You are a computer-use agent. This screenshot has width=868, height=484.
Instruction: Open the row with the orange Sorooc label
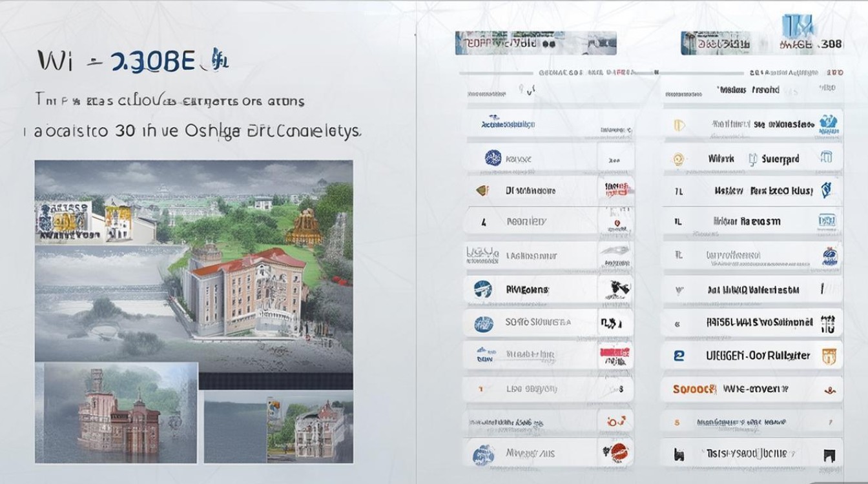(752, 389)
